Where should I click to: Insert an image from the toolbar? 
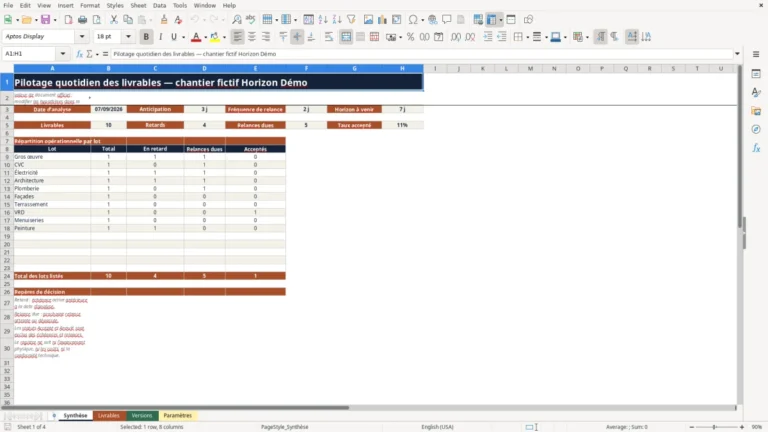(x=368, y=20)
